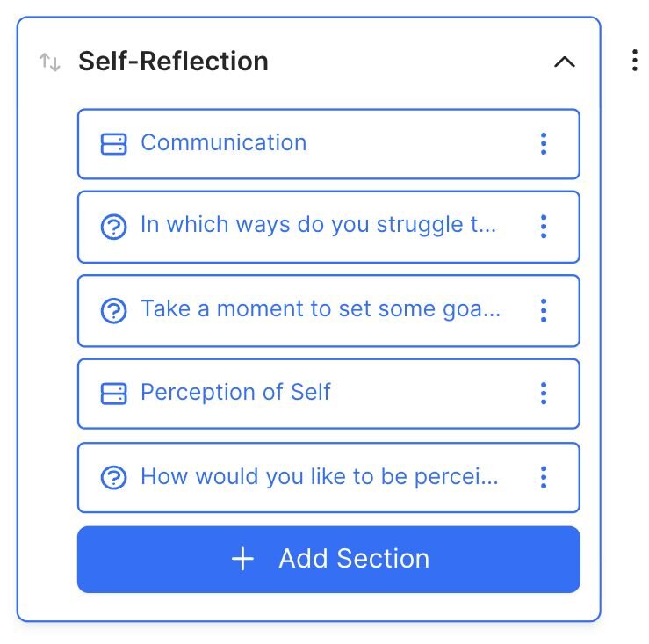Click the Add Section button
Image resolution: width=649 pixels, height=644 pixels.
tap(328, 560)
